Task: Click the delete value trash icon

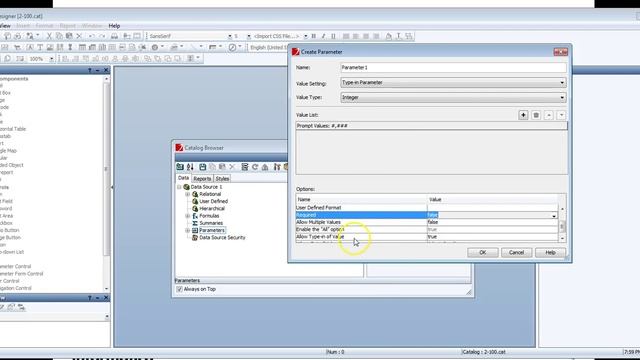Action: [536, 115]
